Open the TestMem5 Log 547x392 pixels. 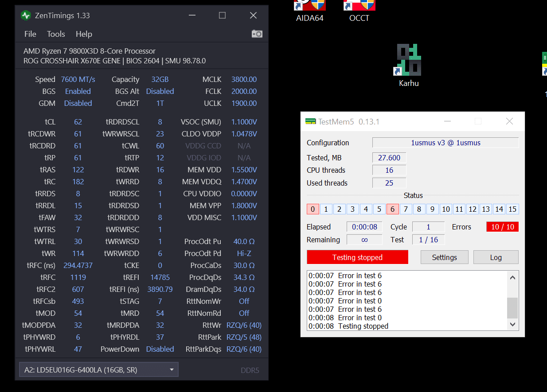tap(496, 257)
